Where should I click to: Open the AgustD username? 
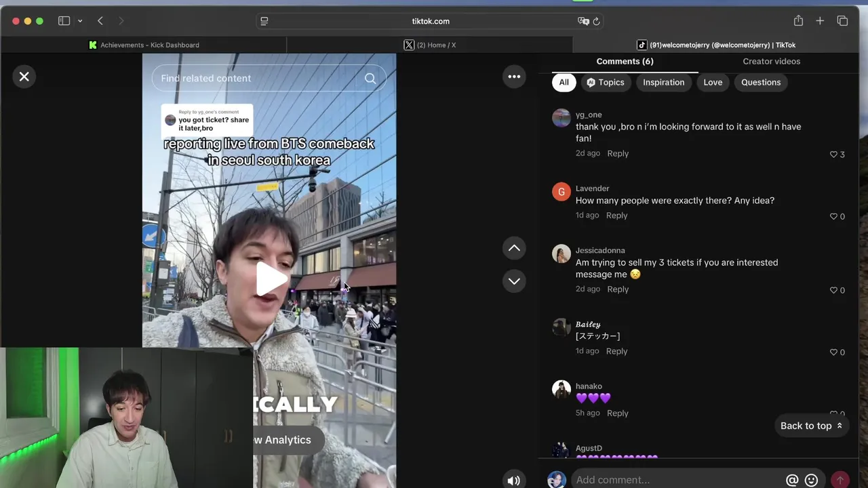click(x=589, y=448)
